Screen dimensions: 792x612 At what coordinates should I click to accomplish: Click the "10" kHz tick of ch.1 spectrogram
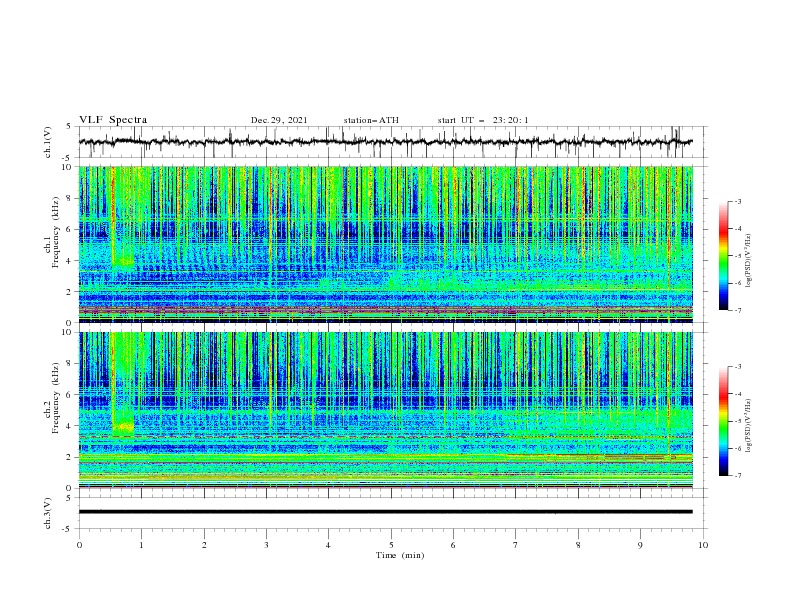[x=69, y=167]
